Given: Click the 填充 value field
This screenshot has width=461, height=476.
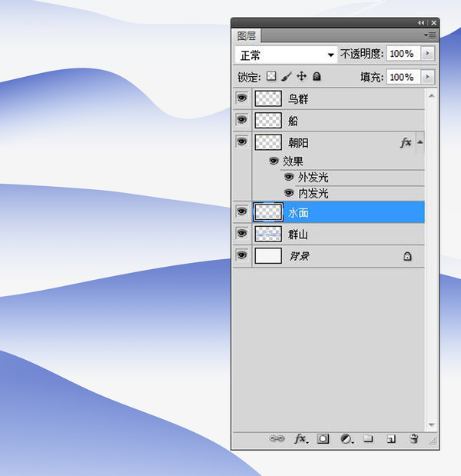Looking at the screenshot, I should (x=403, y=77).
